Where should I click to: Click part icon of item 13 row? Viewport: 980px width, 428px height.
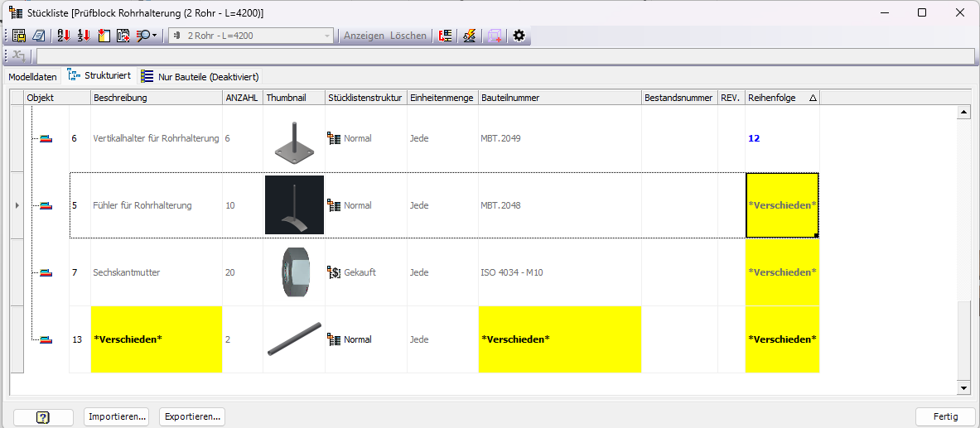(x=46, y=339)
